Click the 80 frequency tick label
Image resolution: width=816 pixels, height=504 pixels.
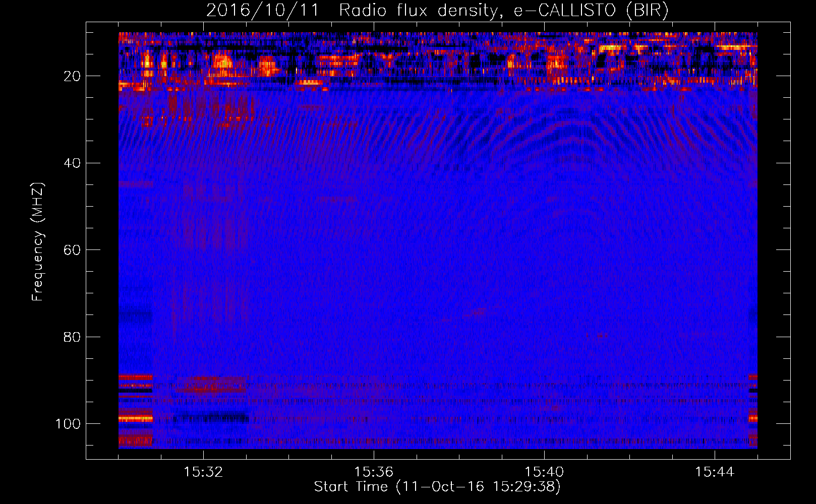(72, 337)
